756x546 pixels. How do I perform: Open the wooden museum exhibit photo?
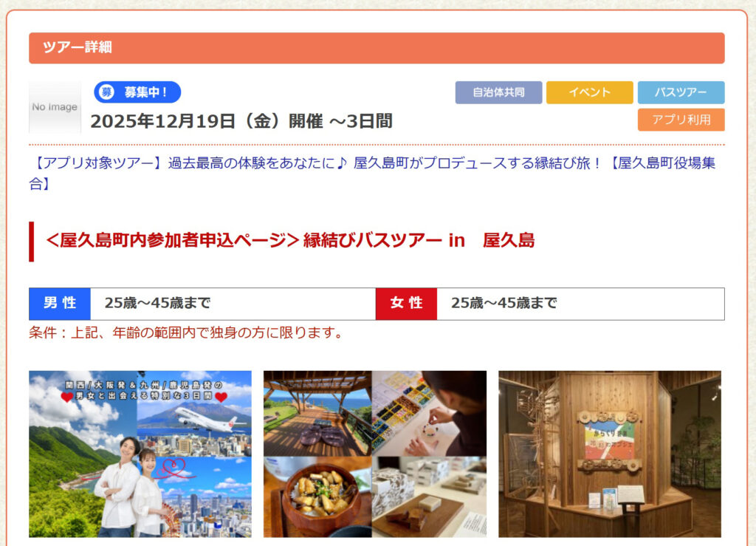click(x=610, y=454)
